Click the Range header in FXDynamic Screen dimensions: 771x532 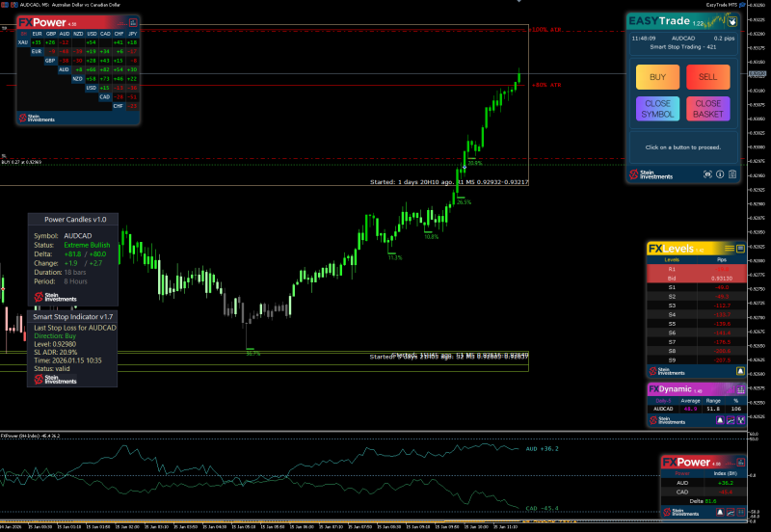(713, 401)
